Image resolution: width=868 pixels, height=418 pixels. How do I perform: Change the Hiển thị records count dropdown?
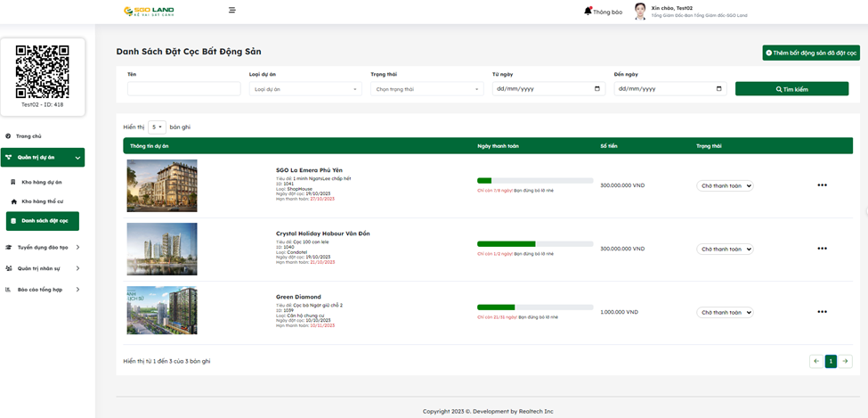coord(157,127)
